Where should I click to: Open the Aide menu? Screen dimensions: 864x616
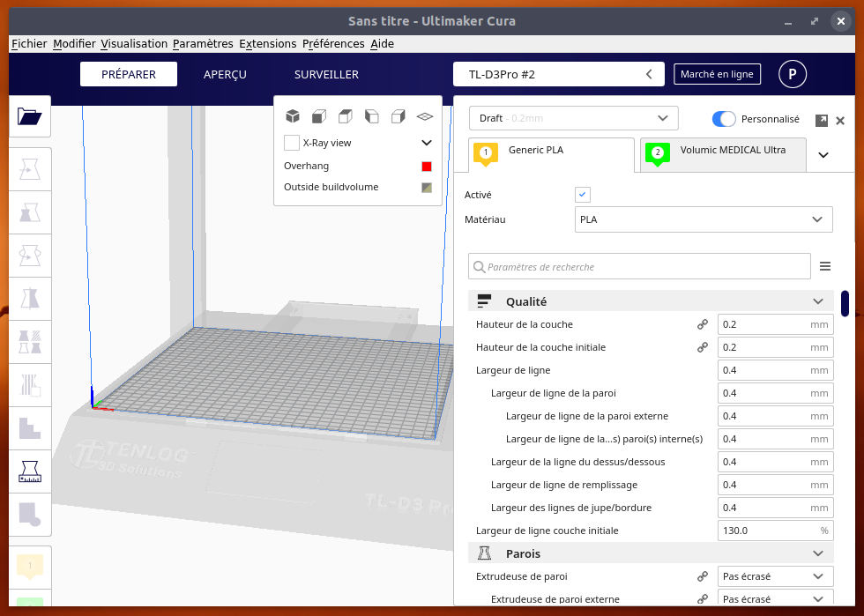382,43
